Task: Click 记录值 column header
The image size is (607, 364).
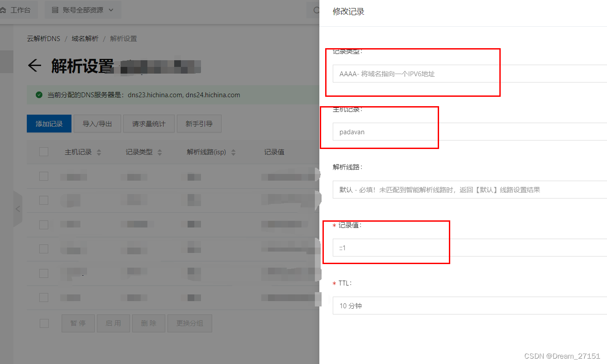Action: coord(274,152)
